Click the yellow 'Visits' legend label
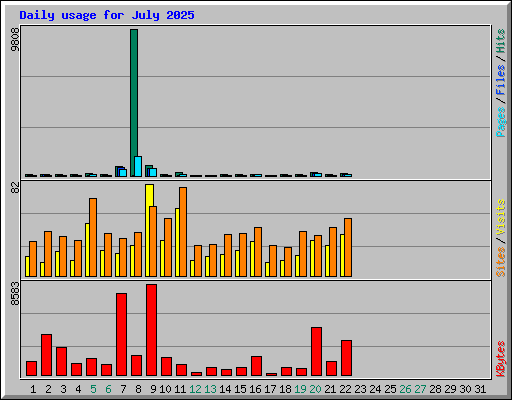Screen dimensions: 512x400 (501, 217)
